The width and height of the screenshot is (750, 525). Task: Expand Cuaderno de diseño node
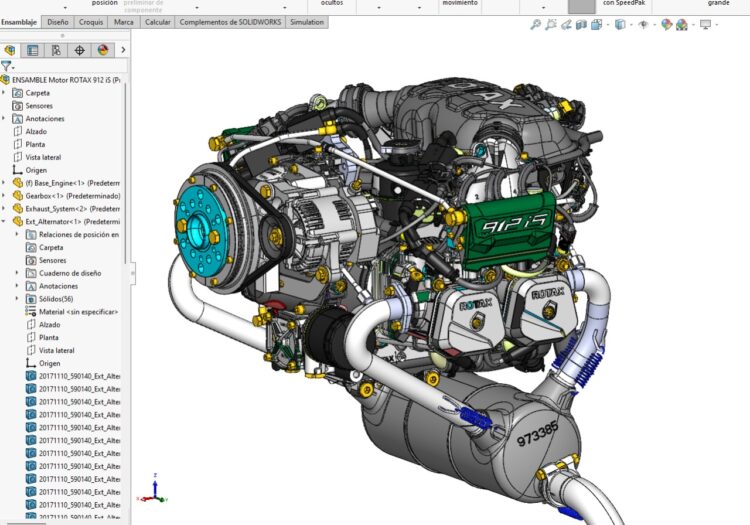point(17,273)
